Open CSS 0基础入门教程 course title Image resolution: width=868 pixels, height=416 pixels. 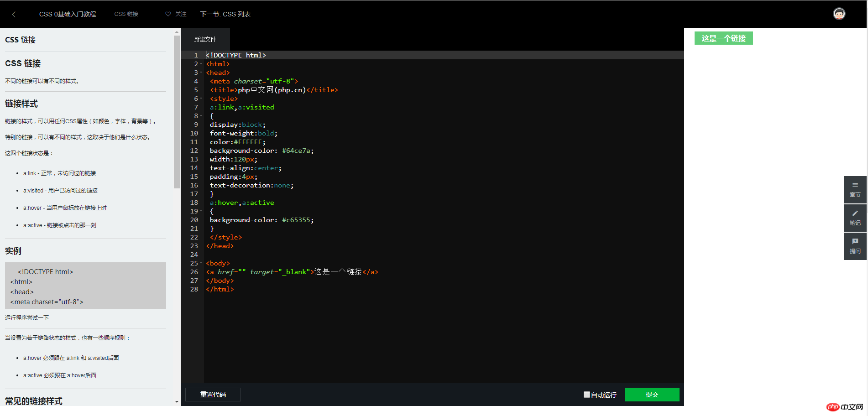[68, 14]
